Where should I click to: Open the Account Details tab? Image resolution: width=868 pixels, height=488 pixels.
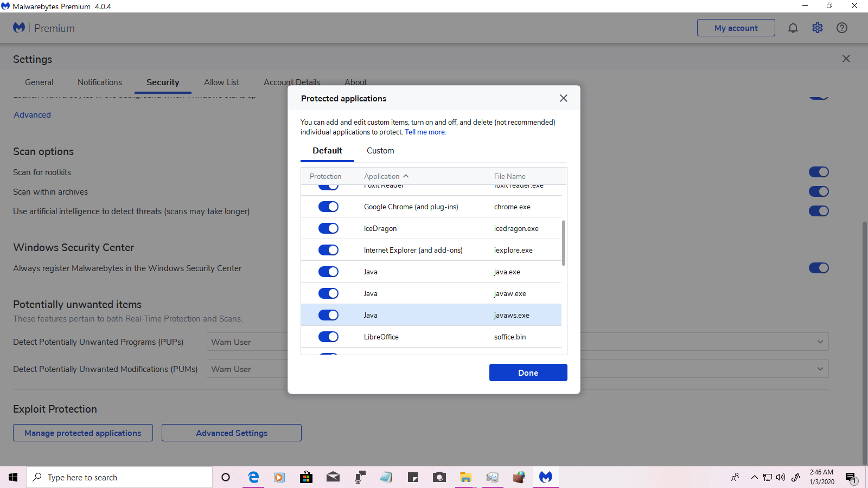(292, 82)
